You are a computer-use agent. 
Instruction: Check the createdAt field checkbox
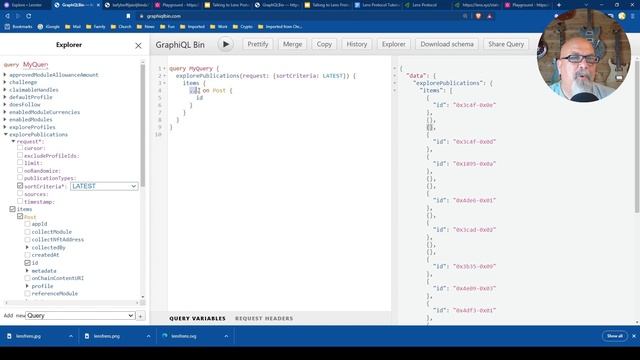27,255
